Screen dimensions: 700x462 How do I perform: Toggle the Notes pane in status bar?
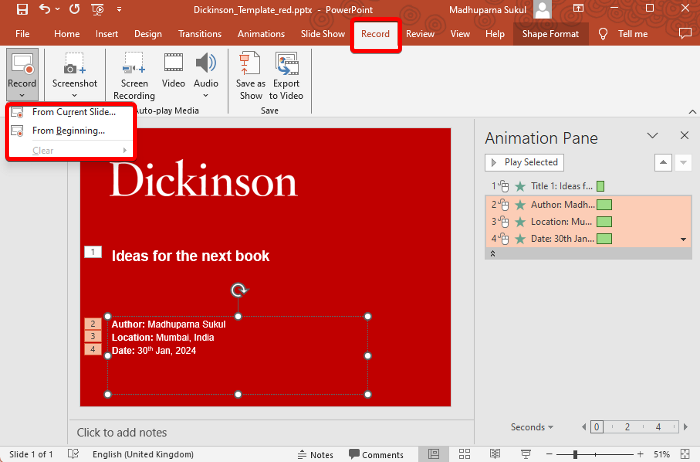tap(316, 454)
